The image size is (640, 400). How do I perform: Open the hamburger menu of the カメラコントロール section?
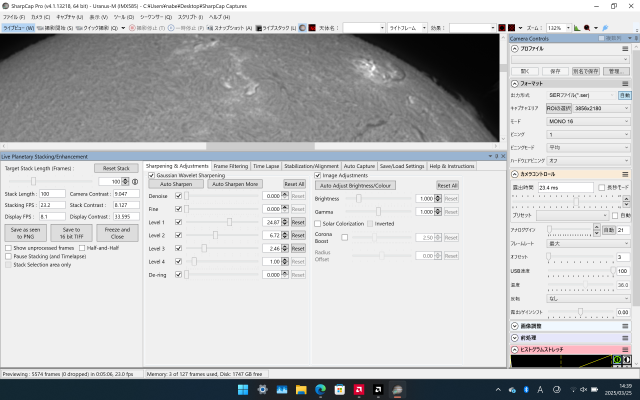coord(625,174)
